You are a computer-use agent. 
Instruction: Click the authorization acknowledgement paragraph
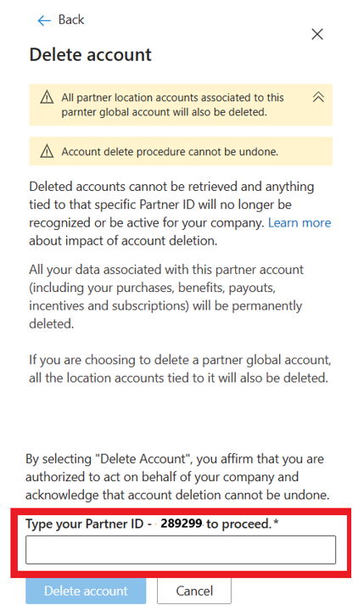point(177,477)
